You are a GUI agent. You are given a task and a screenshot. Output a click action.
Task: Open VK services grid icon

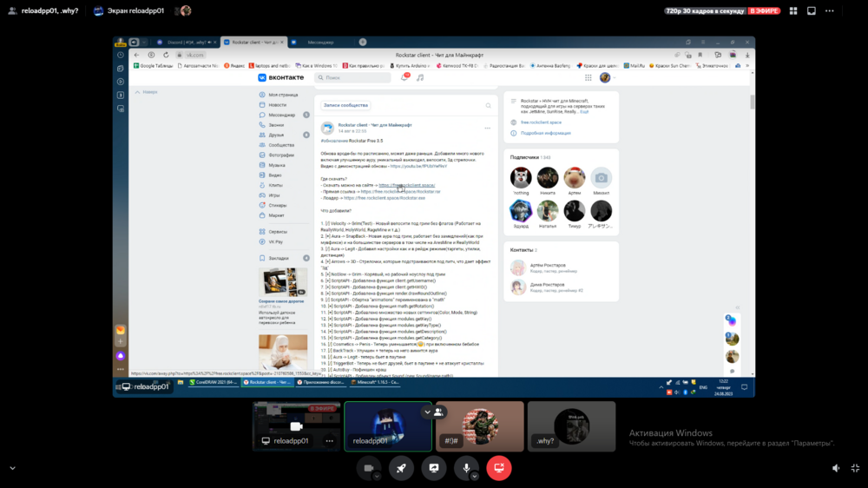pos(589,77)
